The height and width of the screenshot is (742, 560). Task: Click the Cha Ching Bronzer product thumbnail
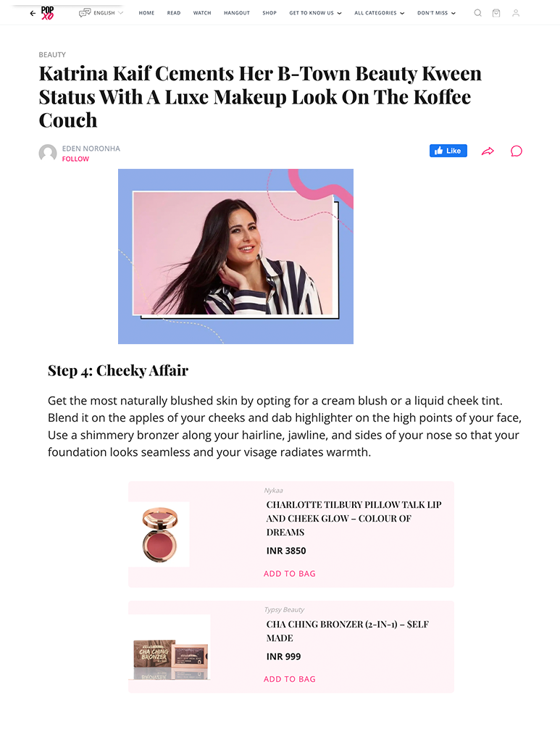(x=170, y=647)
